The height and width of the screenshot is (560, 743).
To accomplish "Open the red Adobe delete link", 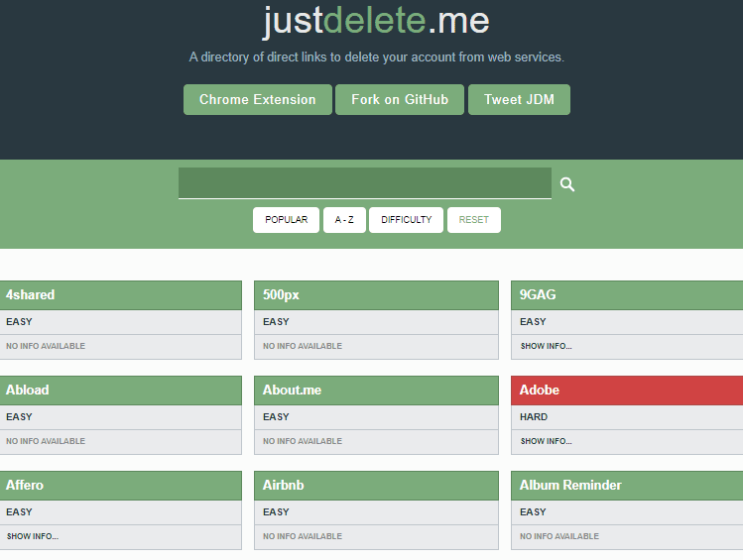I will coord(627,391).
